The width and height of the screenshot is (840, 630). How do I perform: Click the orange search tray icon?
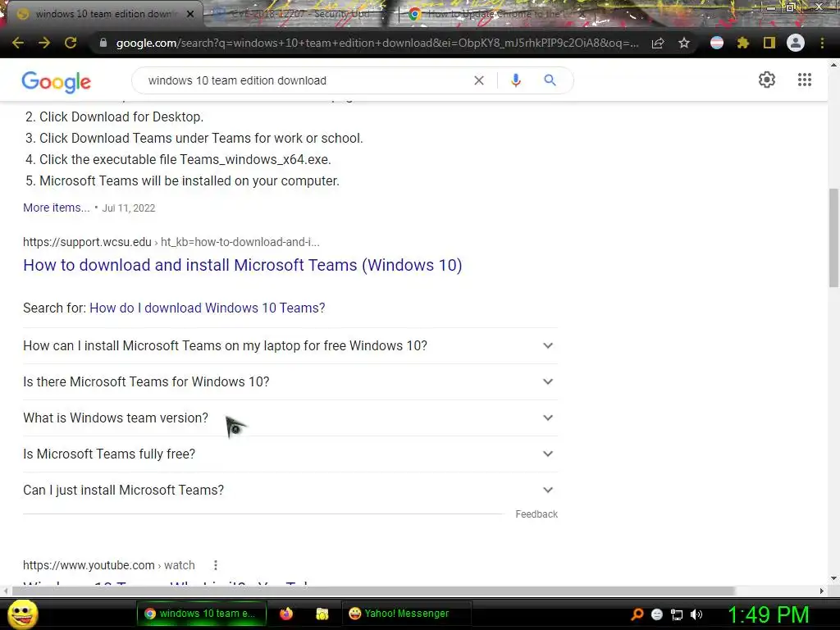(637, 614)
